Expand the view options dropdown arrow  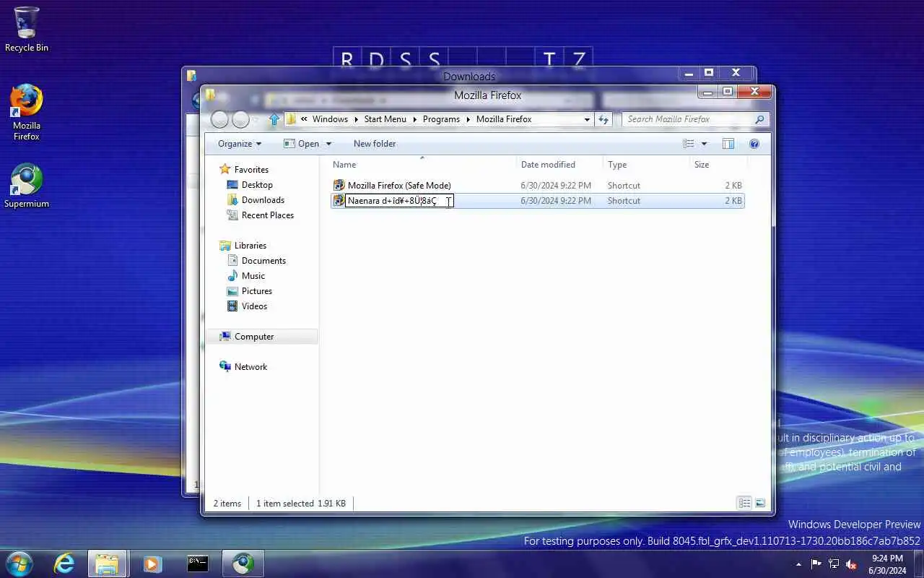[705, 144]
